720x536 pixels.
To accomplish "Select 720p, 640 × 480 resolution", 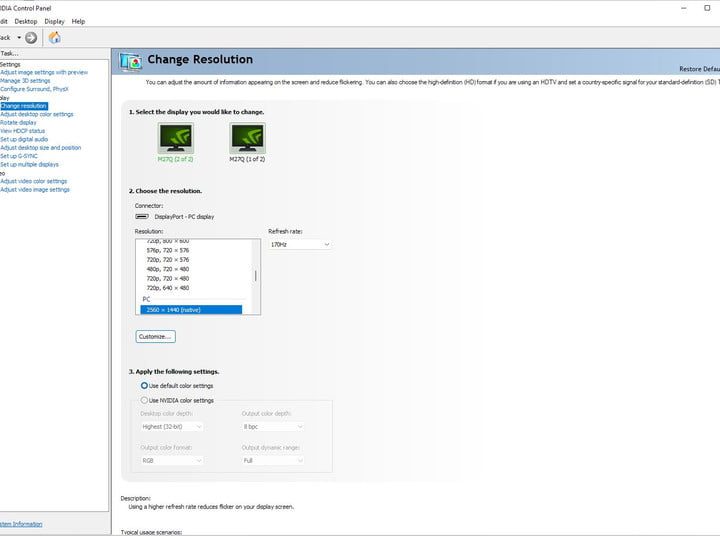I will [168, 288].
